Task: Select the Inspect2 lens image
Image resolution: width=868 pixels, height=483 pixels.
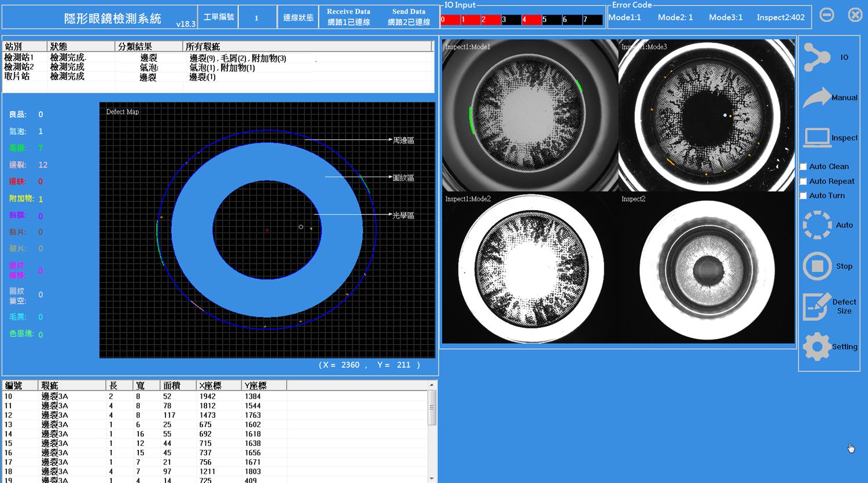Action: [707, 268]
